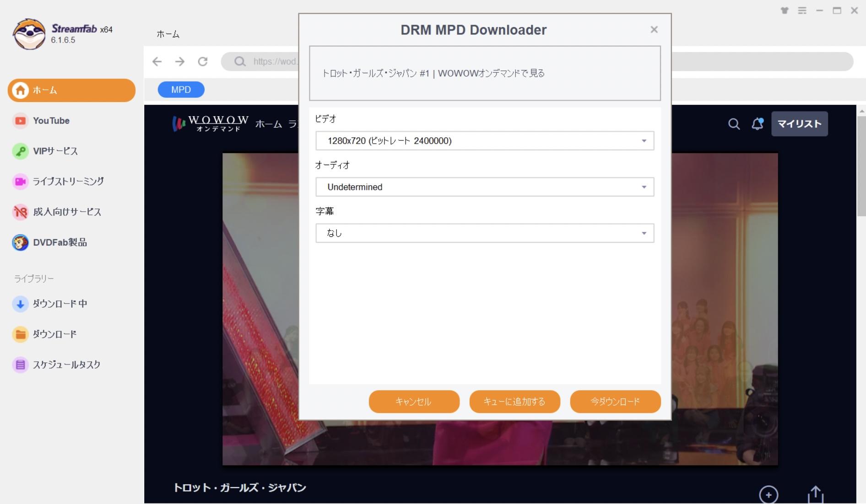Click the VIP key icon
The image size is (866, 504).
click(20, 151)
